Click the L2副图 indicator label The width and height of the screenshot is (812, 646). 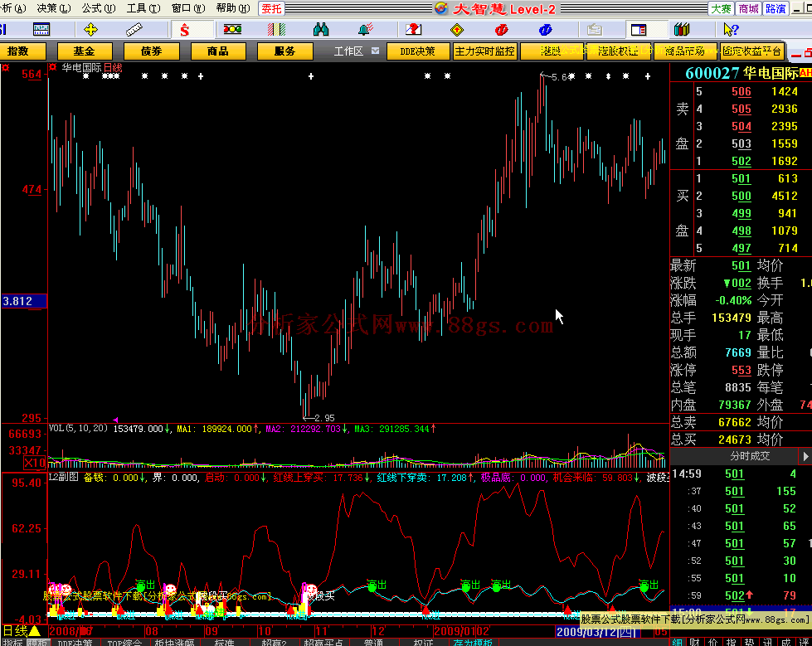point(63,478)
